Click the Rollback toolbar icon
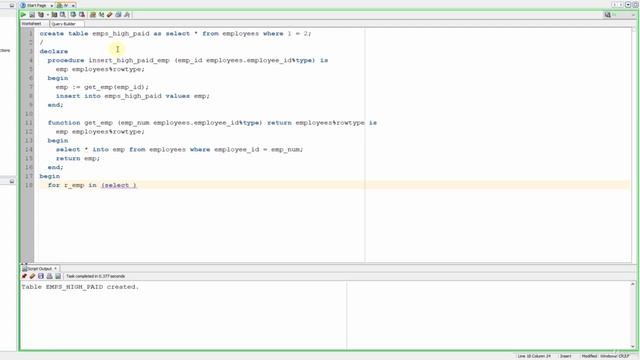Viewport: 640px width, 360px height. 82,15
